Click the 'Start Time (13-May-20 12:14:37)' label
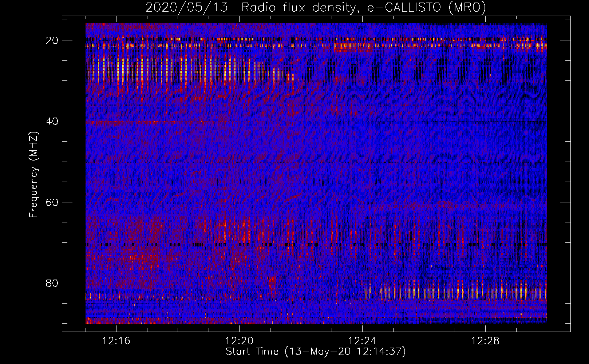The image size is (589, 364). tap(316, 352)
